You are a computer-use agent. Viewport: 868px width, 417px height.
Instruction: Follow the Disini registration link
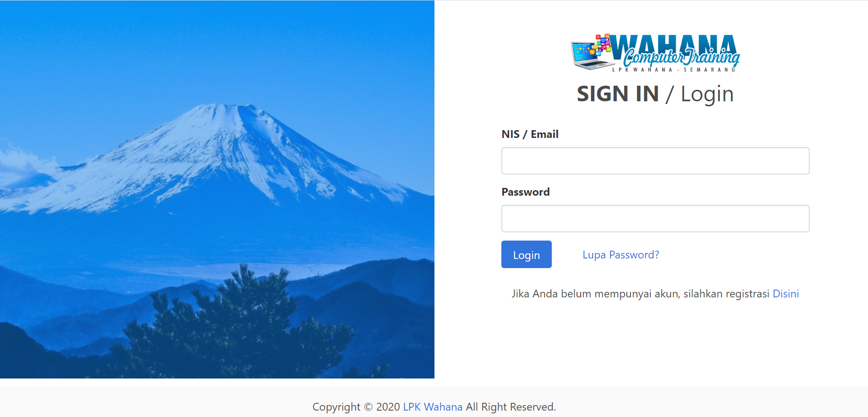[x=786, y=294]
